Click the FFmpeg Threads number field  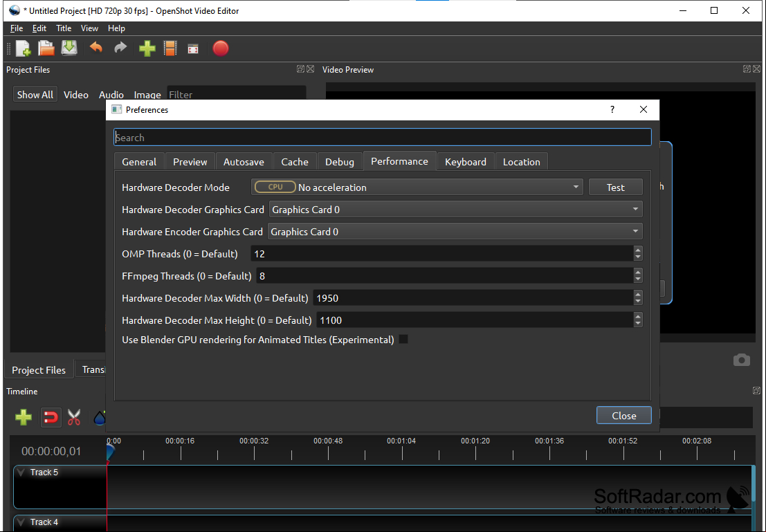click(444, 276)
